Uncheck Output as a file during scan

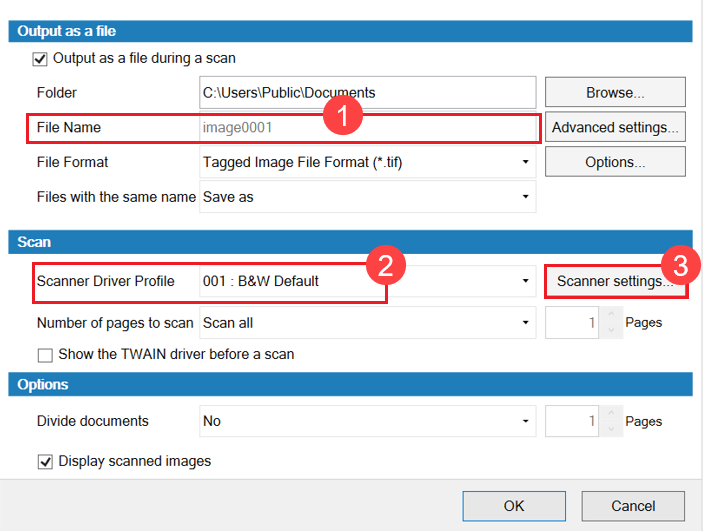click(x=40, y=59)
